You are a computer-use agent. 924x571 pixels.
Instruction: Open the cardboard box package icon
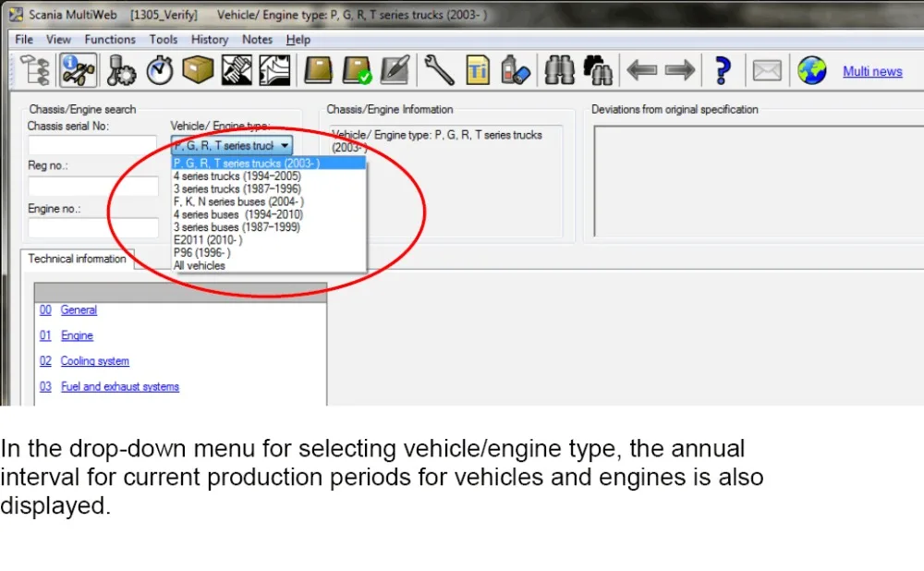click(x=198, y=71)
